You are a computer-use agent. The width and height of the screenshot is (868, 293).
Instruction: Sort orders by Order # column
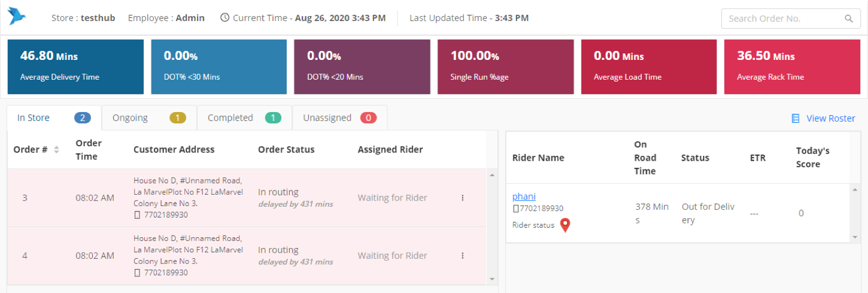click(x=56, y=150)
